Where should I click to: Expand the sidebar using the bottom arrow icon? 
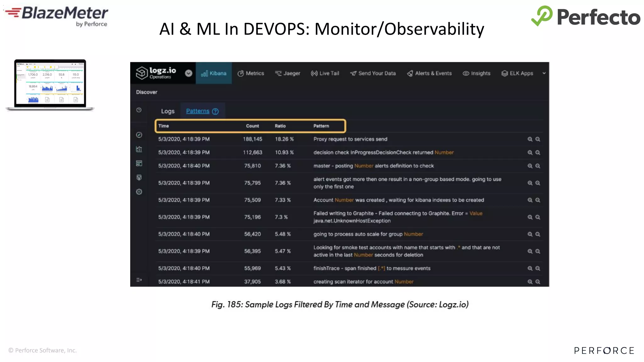tap(139, 280)
